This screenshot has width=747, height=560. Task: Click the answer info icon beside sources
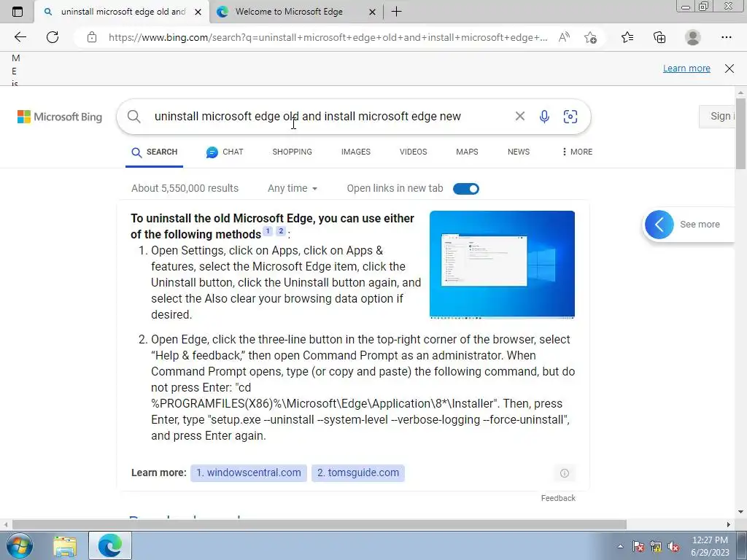(x=565, y=472)
